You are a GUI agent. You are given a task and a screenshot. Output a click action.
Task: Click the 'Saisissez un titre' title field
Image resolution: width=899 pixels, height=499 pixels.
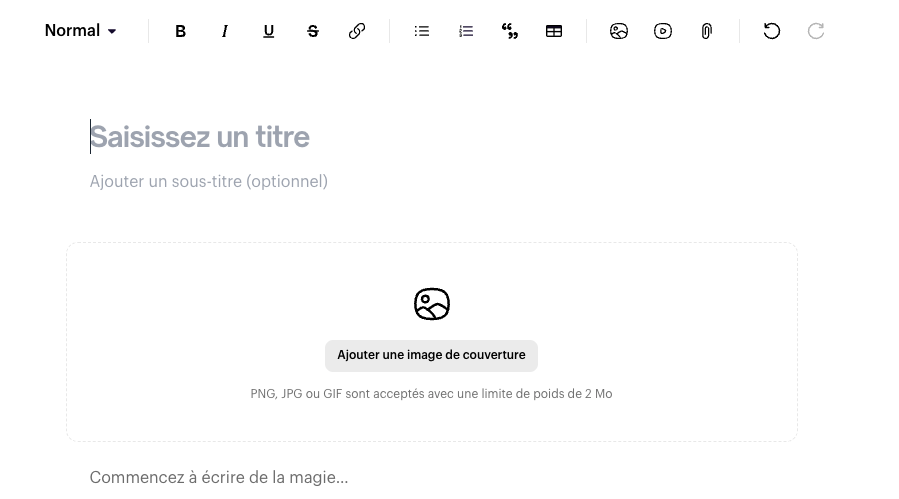(200, 137)
